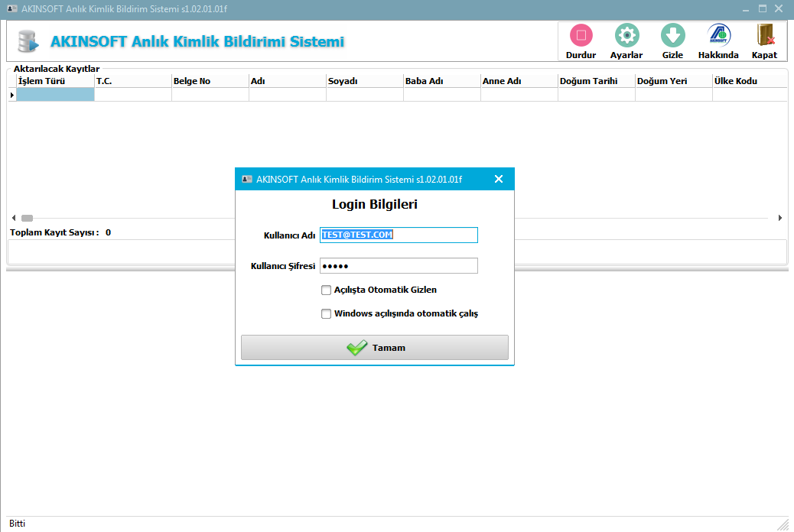
Task: Open Ayarlar settings gear icon
Action: point(627,35)
